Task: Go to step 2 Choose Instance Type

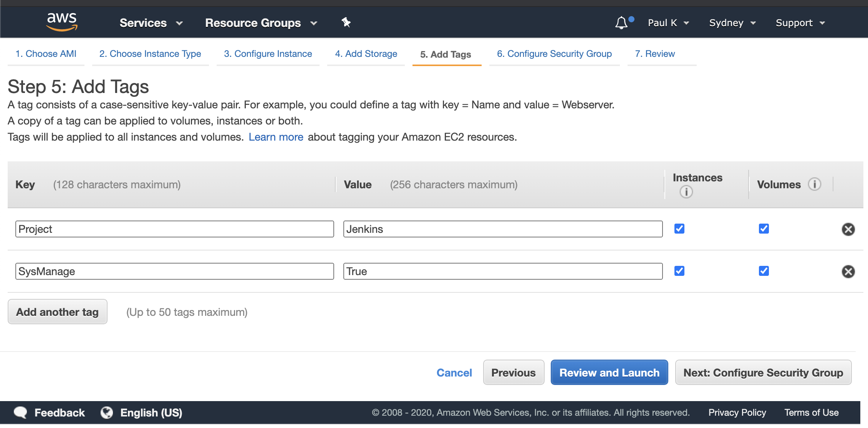Action: coord(150,54)
